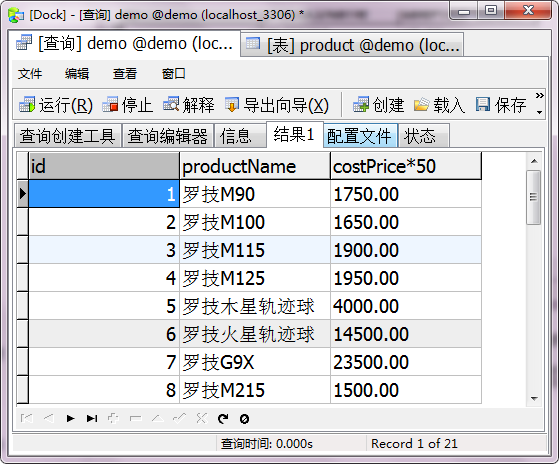559x464 pixels.
Task: Click the results scrollbar down arrow
Action: [x=534, y=398]
